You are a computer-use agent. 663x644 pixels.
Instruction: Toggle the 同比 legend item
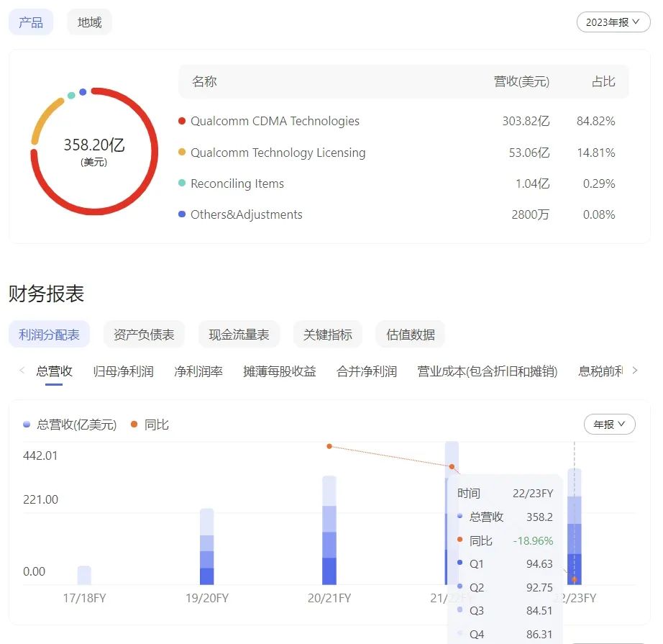pos(150,425)
